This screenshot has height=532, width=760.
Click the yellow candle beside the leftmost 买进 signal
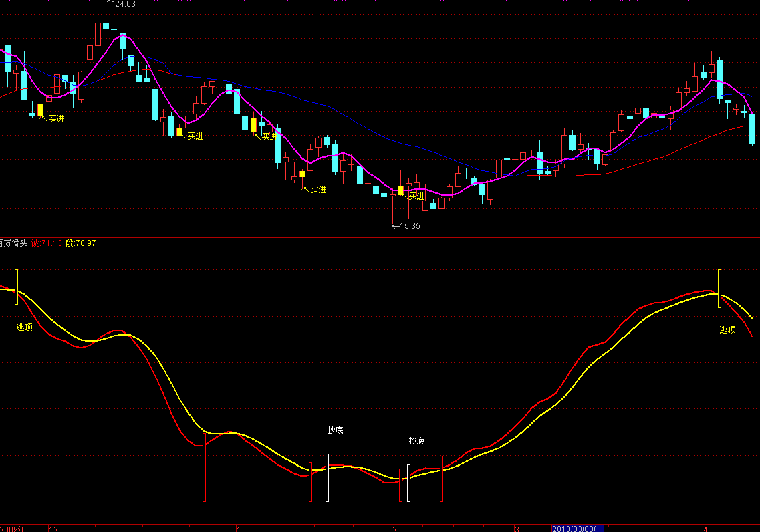tap(40, 110)
